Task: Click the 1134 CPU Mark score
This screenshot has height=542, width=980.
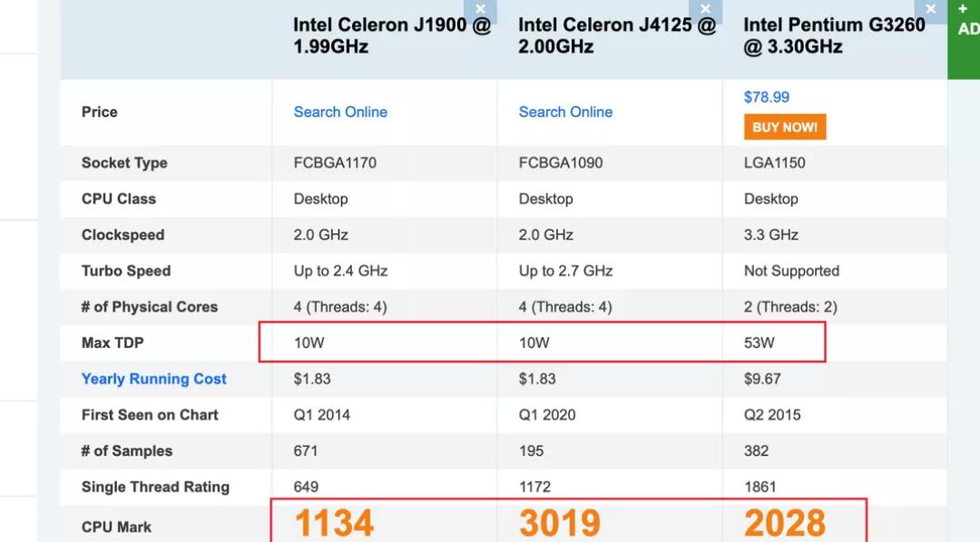Action: click(x=334, y=524)
